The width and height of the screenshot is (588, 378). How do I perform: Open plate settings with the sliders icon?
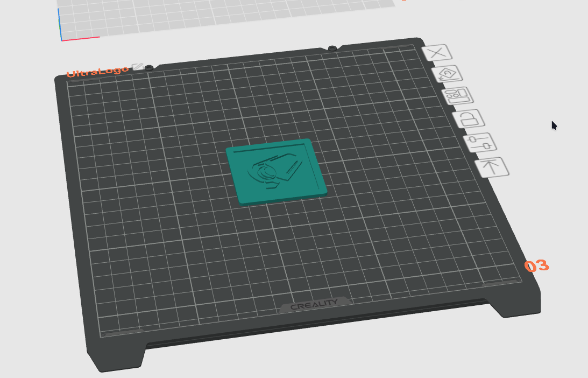pyautogui.click(x=480, y=143)
